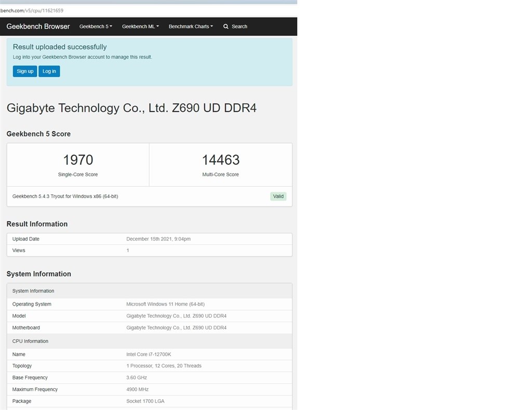Click the single-core score 1970
The image size is (532, 410).
point(78,160)
